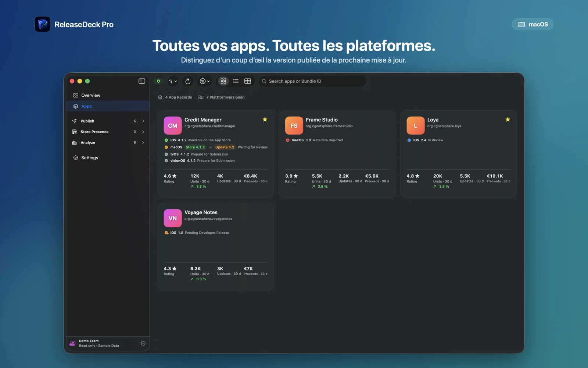The height and width of the screenshot is (368, 588).
Task: Click Credit Manager €8.4K proceeds value
Action: pos(250,176)
